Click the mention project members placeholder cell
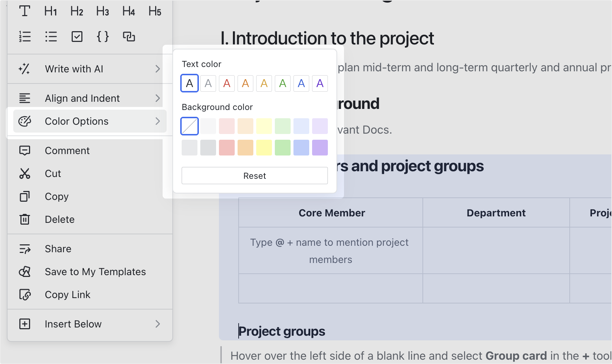The image size is (612, 364). pyautogui.click(x=331, y=251)
